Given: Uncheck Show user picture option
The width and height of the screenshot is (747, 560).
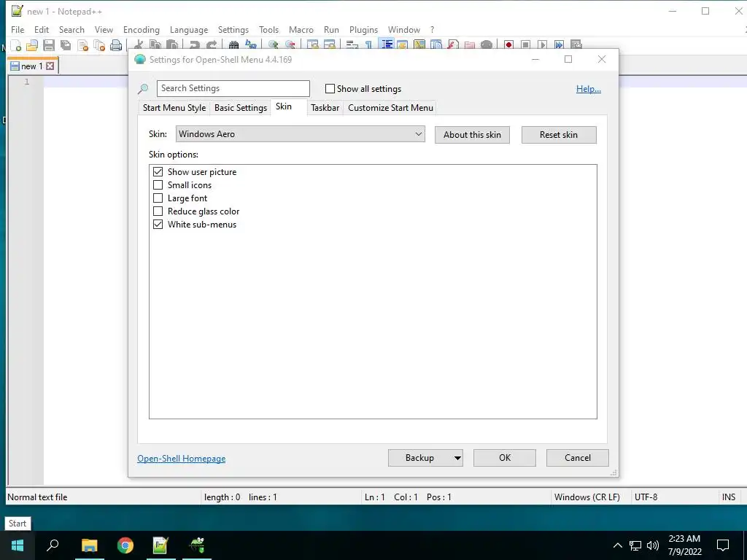Looking at the screenshot, I should point(158,171).
